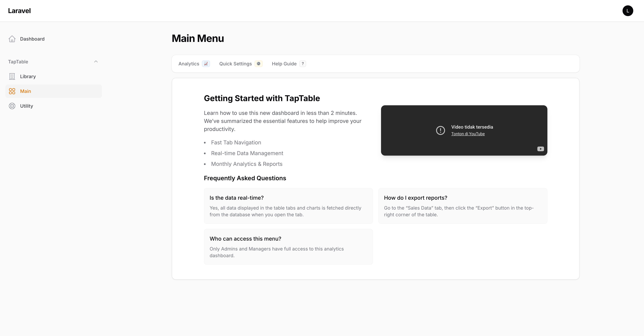Image resolution: width=644 pixels, height=336 pixels.
Task: Open the Help Guide tab
Action: 284,64
